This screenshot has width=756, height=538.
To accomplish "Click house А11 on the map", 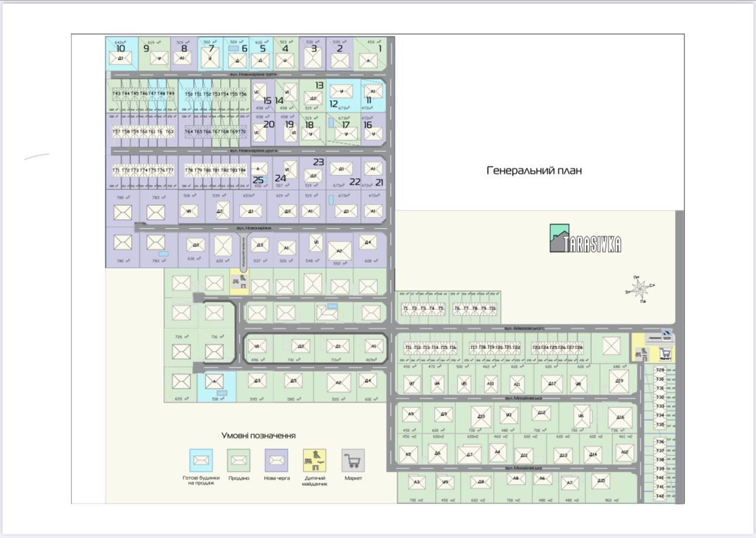I will coord(516,385).
